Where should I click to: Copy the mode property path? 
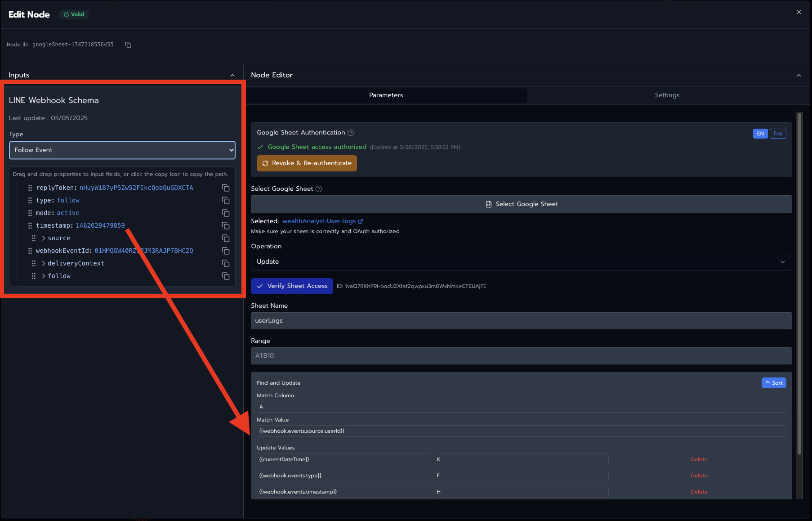(226, 213)
